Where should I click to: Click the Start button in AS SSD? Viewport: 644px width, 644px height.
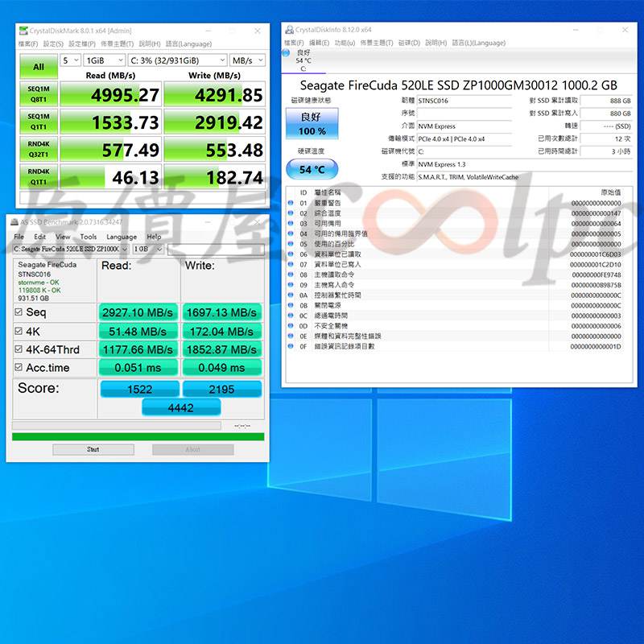[93, 449]
